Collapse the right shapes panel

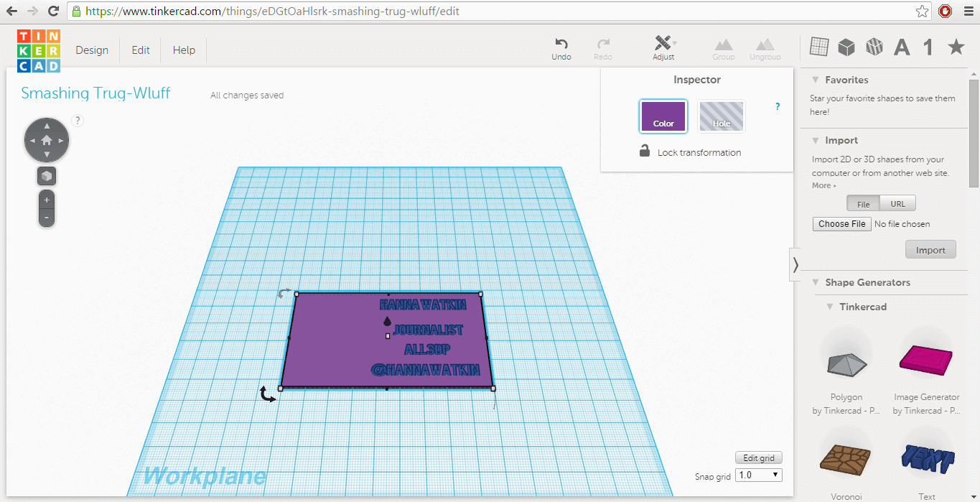(x=795, y=264)
